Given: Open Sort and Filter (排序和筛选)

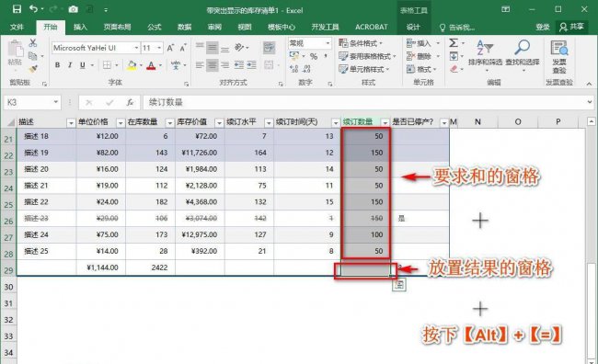Looking at the screenshot, I should click(485, 55).
